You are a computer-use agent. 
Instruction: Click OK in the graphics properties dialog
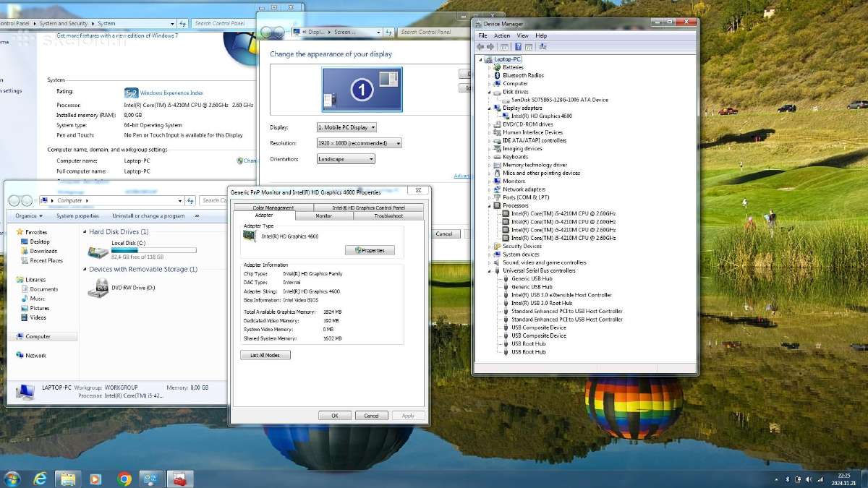tap(335, 416)
